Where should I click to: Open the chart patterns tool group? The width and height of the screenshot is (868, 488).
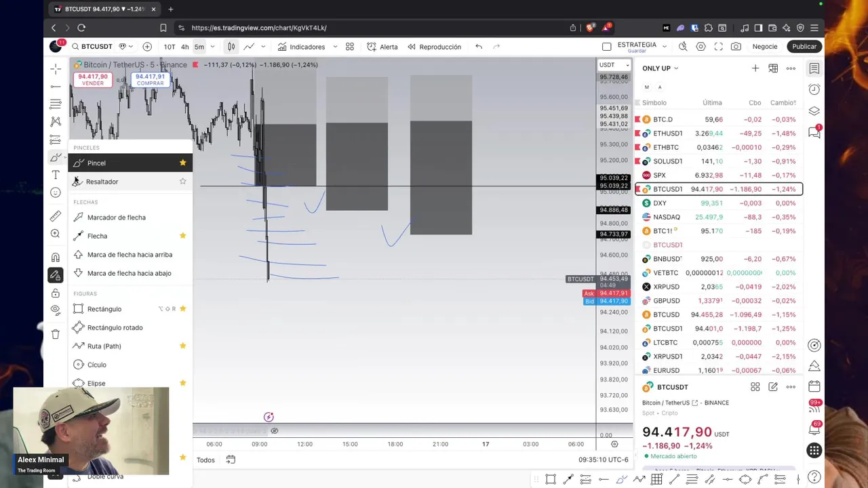point(56,121)
